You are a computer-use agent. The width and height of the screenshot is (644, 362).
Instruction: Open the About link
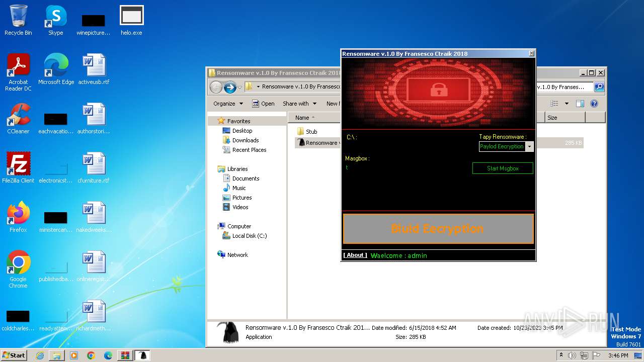[355, 255]
